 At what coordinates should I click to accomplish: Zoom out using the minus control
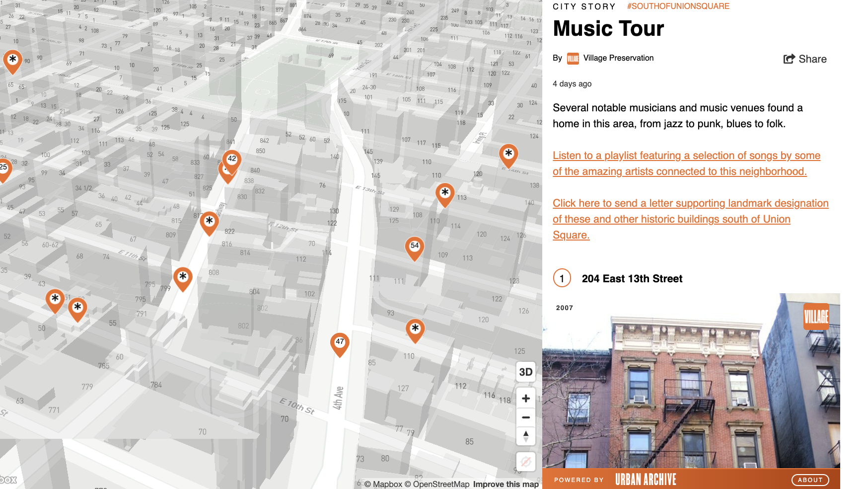point(525,417)
